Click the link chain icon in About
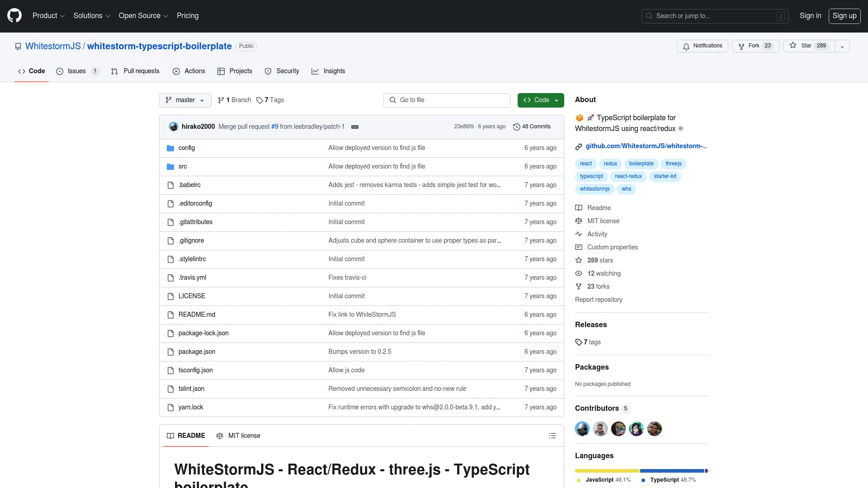Viewport: 868px width, 488px height. (579, 147)
